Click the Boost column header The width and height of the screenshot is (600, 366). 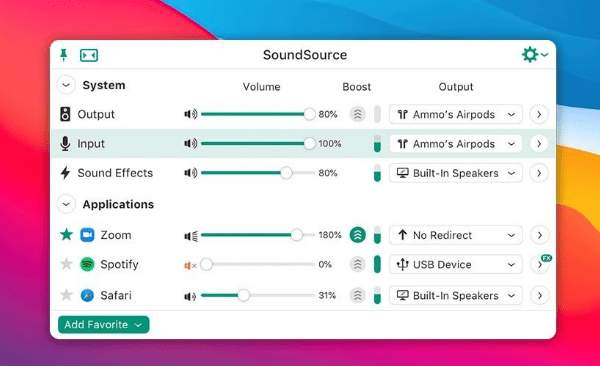(357, 87)
